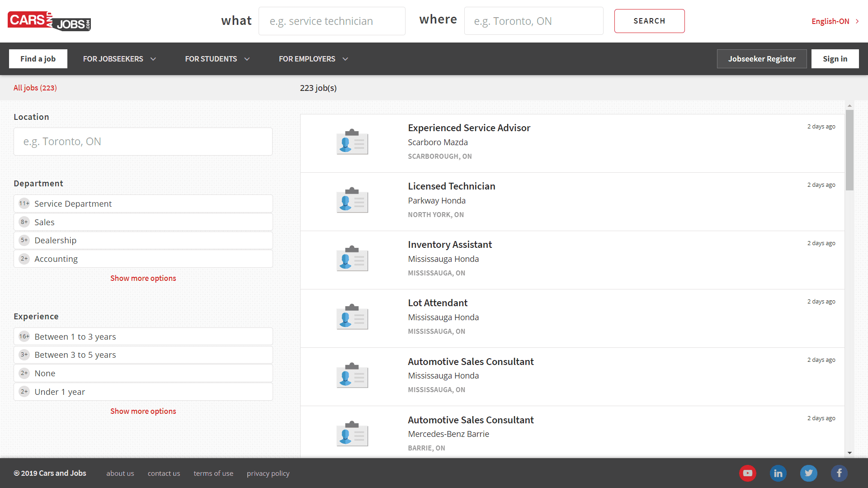Open the All jobs (223) link
Viewport: 868px width, 488px height.
tap(35, 88)
